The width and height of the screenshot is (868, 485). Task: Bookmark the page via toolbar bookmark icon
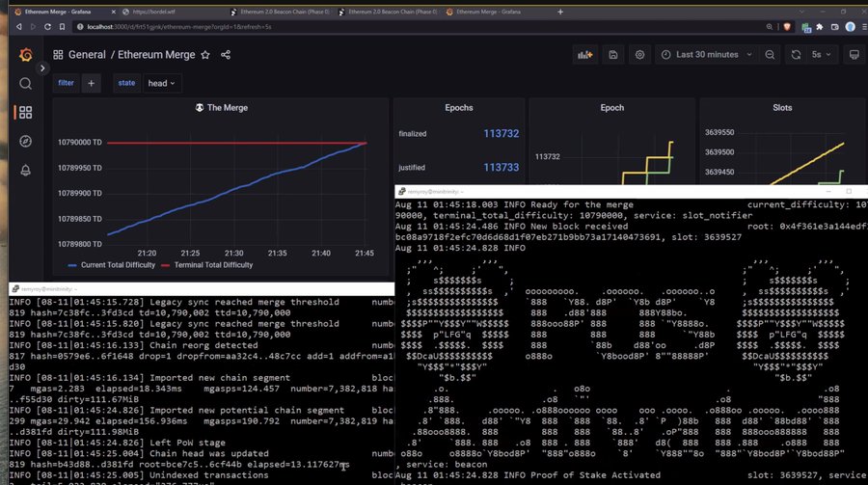point(62,27)
